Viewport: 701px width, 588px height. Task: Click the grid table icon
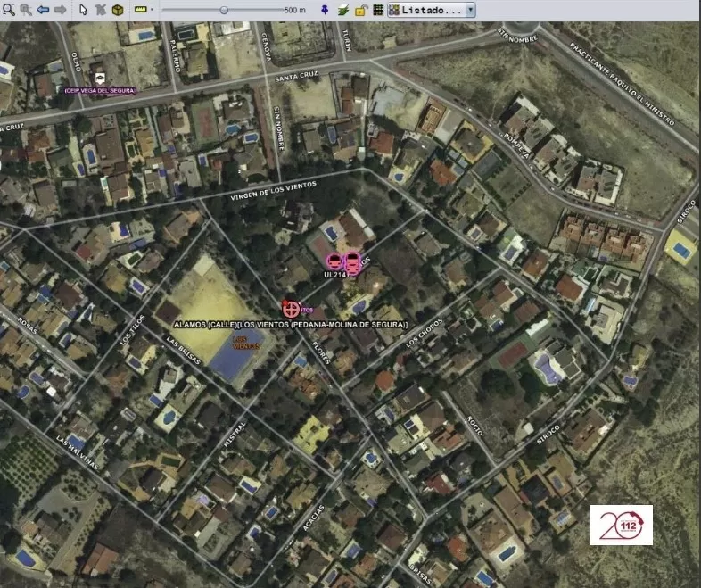coord(377,10)
